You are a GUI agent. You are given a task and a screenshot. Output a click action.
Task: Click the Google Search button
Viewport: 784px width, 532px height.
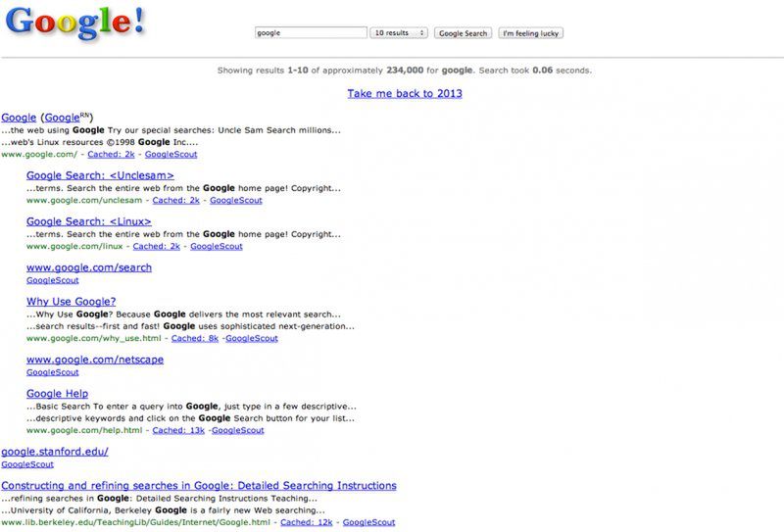pyautogui.click(x=463, y=33)
